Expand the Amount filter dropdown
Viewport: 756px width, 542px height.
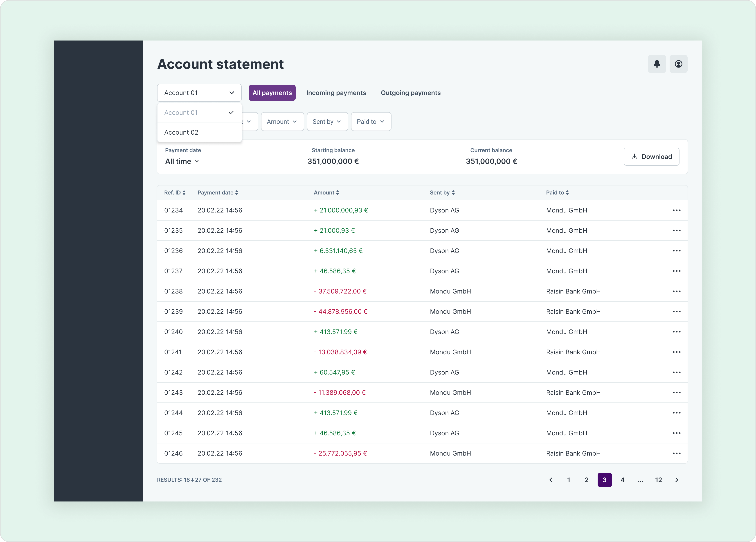point(282,121)
